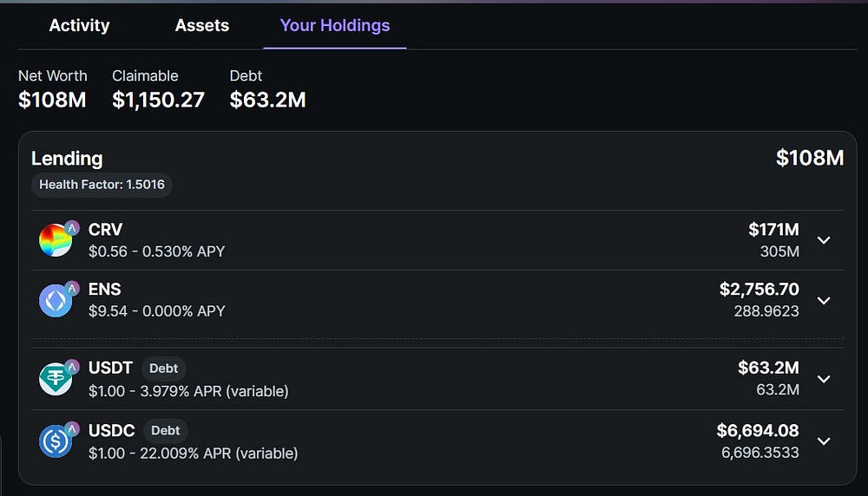Click the Health Factor 1.5016 badge
Image resolution: width=868 pixels, height=496 pixels.
pyautogui.click(x=102, y=185)
